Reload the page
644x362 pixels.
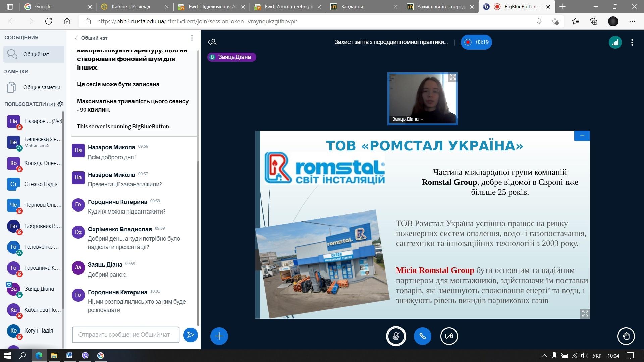(x=49, y=21)
